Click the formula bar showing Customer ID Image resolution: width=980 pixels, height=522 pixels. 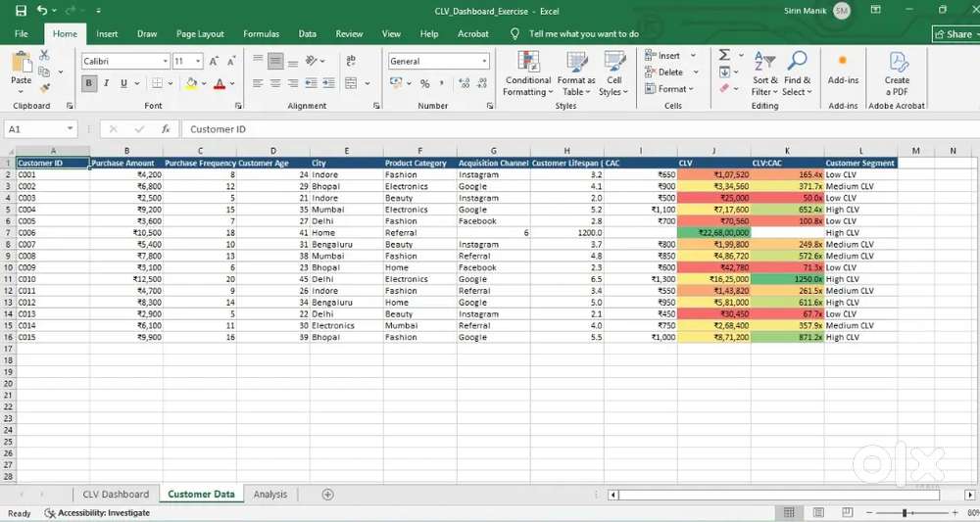click(580, 129)
